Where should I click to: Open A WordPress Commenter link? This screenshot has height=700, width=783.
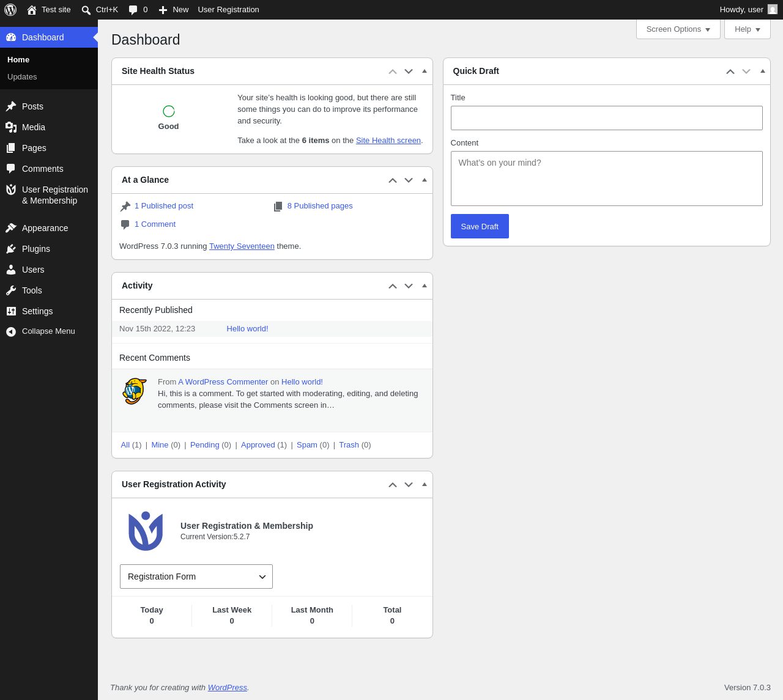223,382
